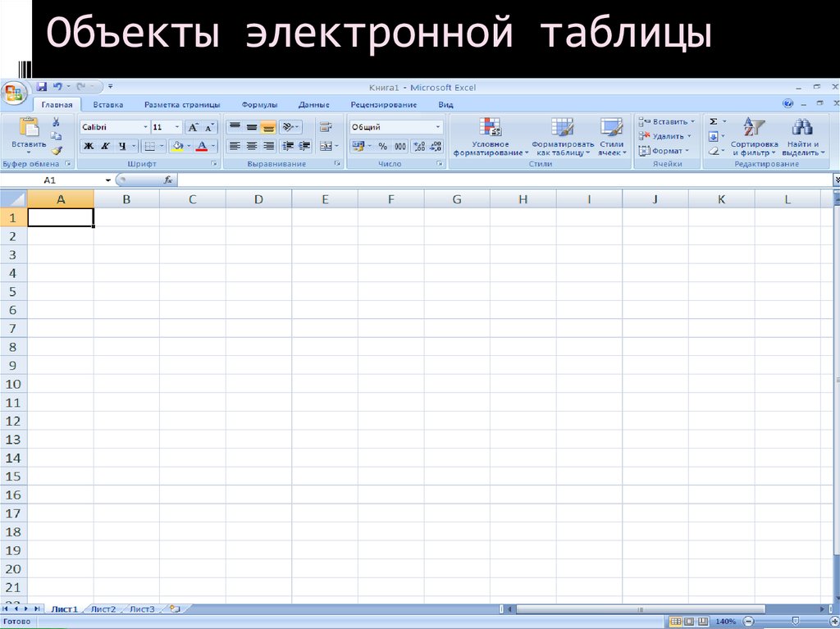Apply italic formatting to cell
The height and width of the screenshot is (629, 840).
click(x=104, y=145)
